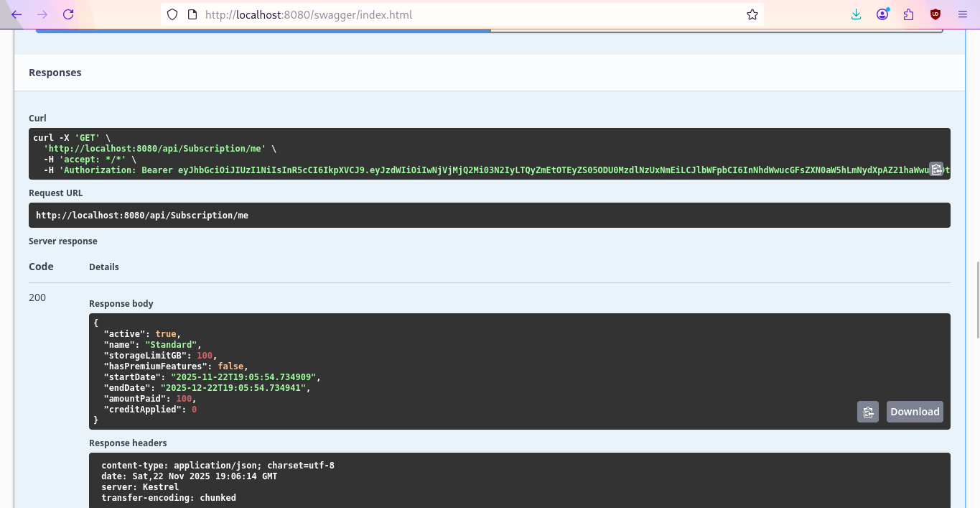
Task: Copy the curl command to clipboard
Action: 937,169
